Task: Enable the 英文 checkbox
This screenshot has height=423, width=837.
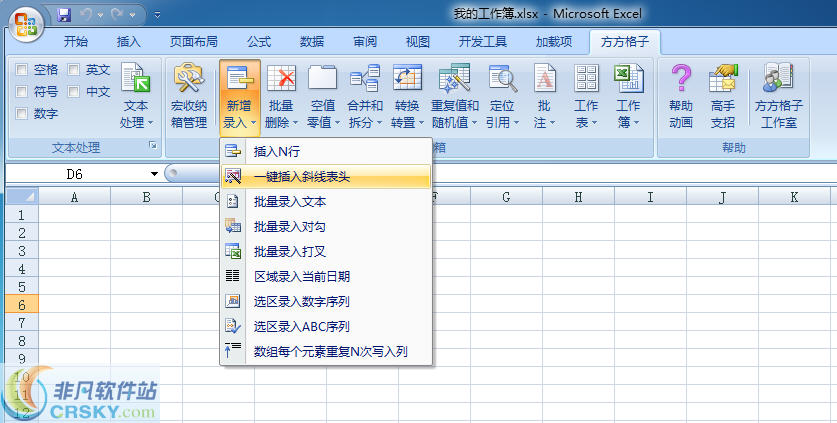Action: pyautogui.click(x=74, y=69)
